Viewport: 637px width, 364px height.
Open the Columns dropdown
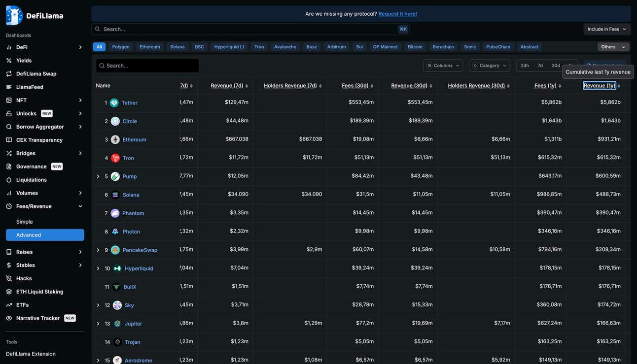[443, 66]
